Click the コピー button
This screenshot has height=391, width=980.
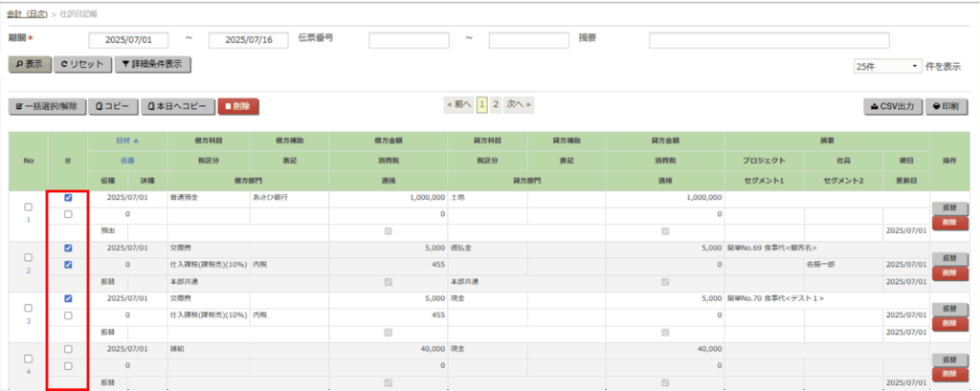(x=113, y=106)
